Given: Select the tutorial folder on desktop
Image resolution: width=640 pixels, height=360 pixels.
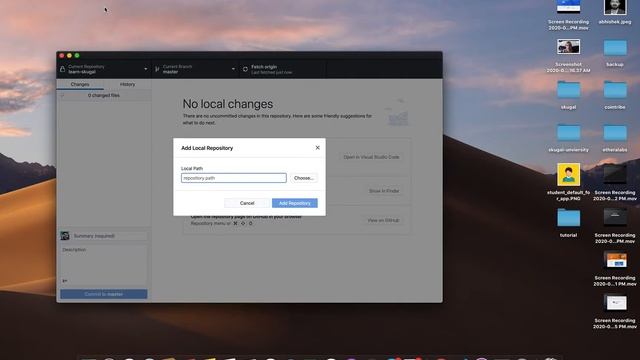Looking at the screenshot, I should point(568,223).
